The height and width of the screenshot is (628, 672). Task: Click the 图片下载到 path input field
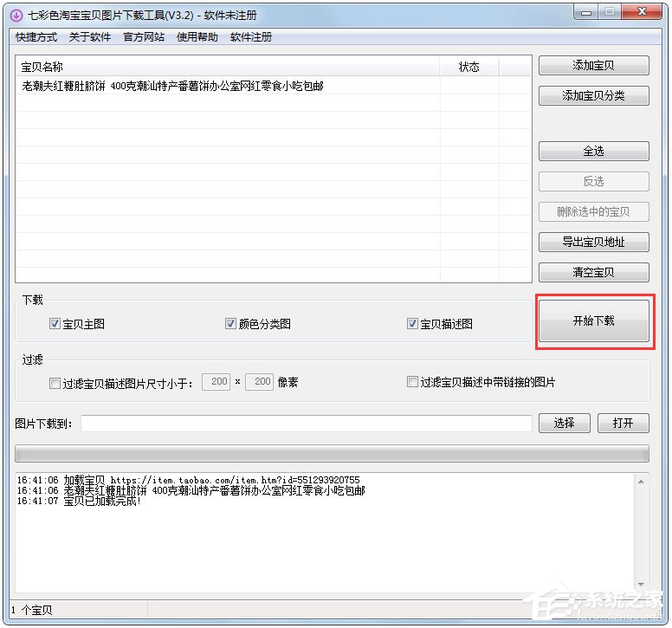[x=306, y=424]
